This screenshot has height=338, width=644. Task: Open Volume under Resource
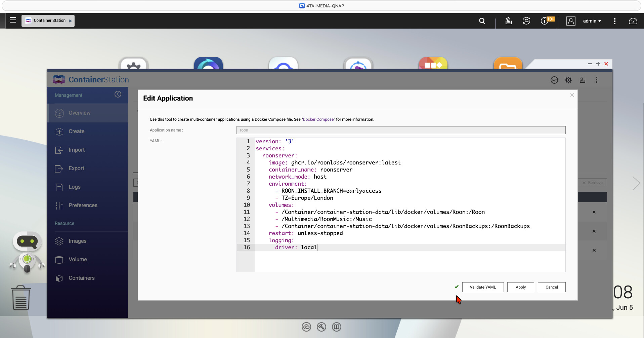coord(88,260)
